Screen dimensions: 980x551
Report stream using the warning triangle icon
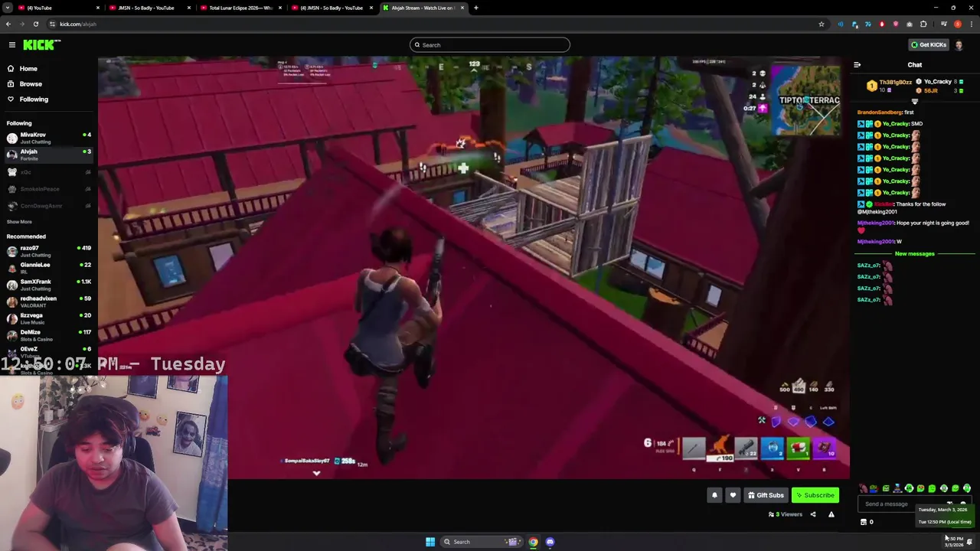coord(831,515)
